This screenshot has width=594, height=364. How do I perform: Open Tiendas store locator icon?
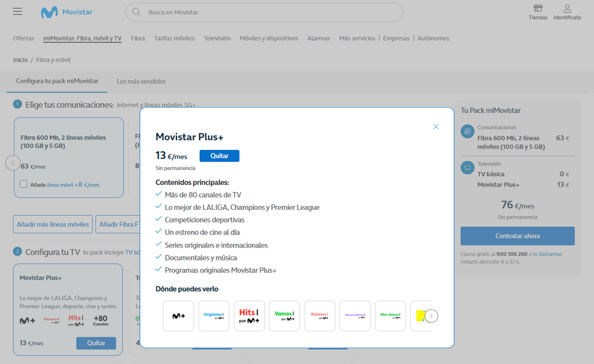538,12
